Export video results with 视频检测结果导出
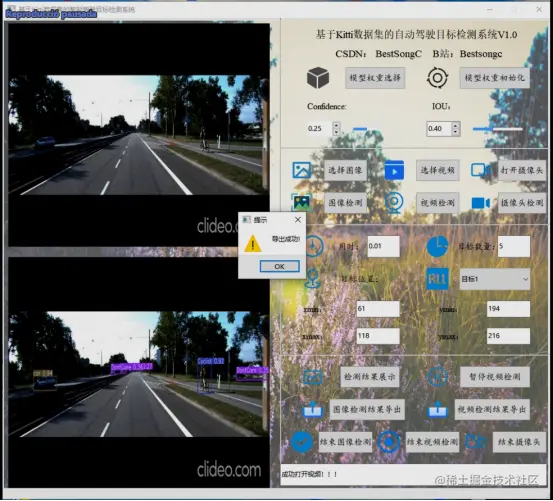The width and height of the screenshot is (553, 501). pos(492,409)
